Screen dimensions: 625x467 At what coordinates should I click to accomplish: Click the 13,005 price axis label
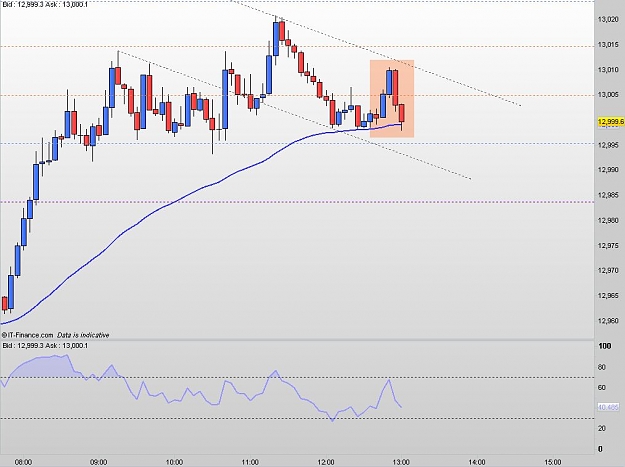pyautogui.click(x=608, y=95)
